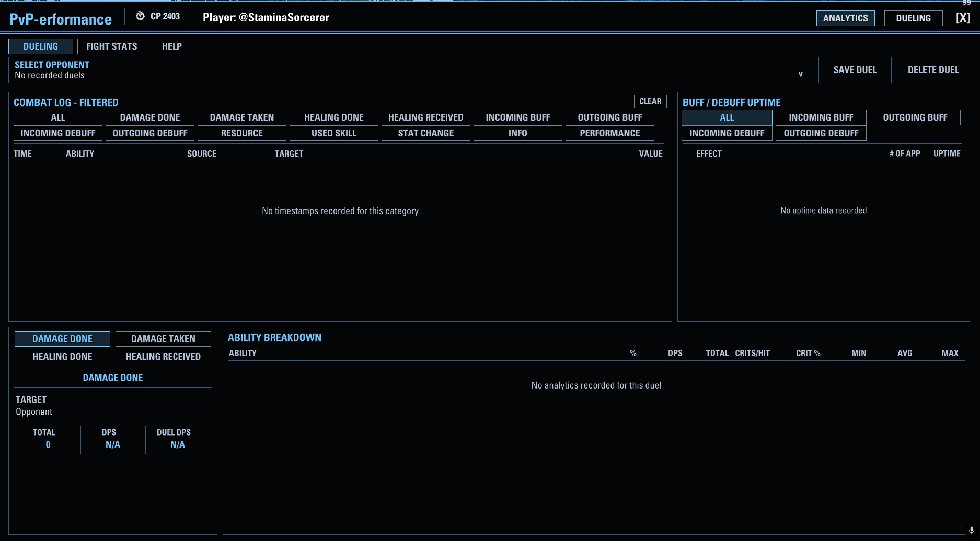Image resolution: width=980 pixels, height=541 pixels.
Task: Filter combat log by RESOURCE
Action: (242, 133)
